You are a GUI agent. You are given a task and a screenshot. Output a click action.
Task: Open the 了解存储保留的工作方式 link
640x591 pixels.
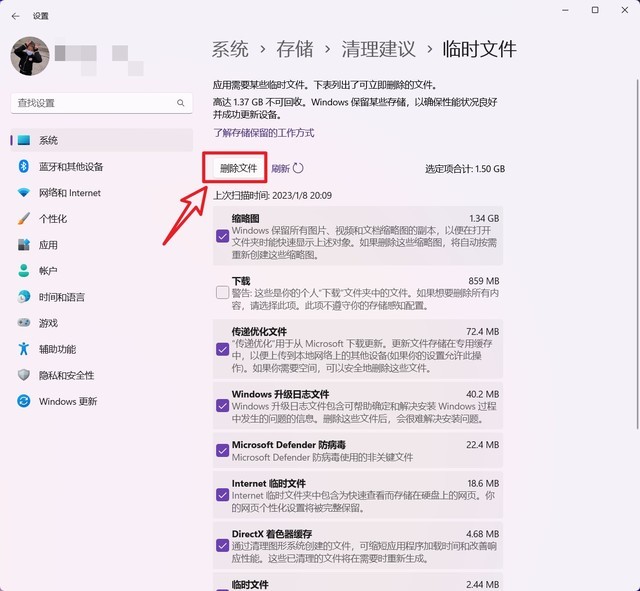(x=264, y=133)
